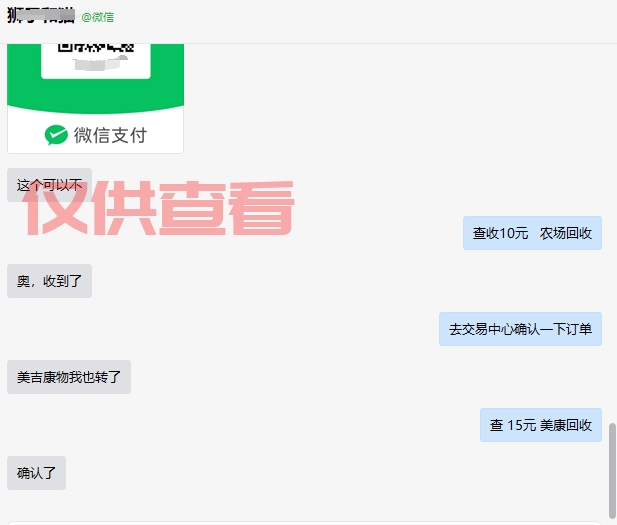Select the message 确认了
617x525 pixels.
(x=37, y=473)
